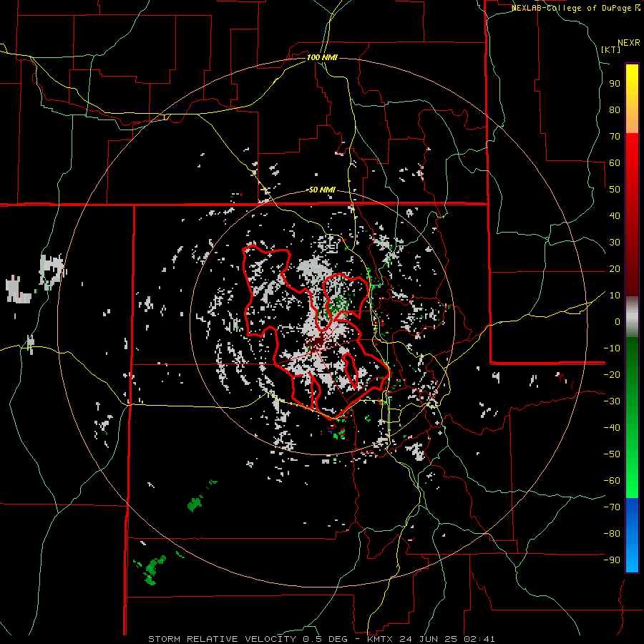Click the 24 JUN 25 date text
This screenshot has height=644, width=644.
pos(426,639)
